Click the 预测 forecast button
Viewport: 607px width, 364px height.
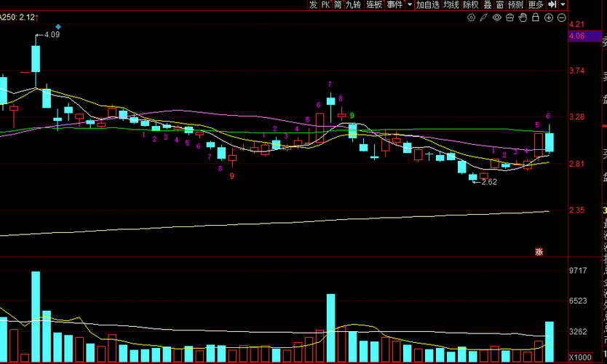[515, 4]
